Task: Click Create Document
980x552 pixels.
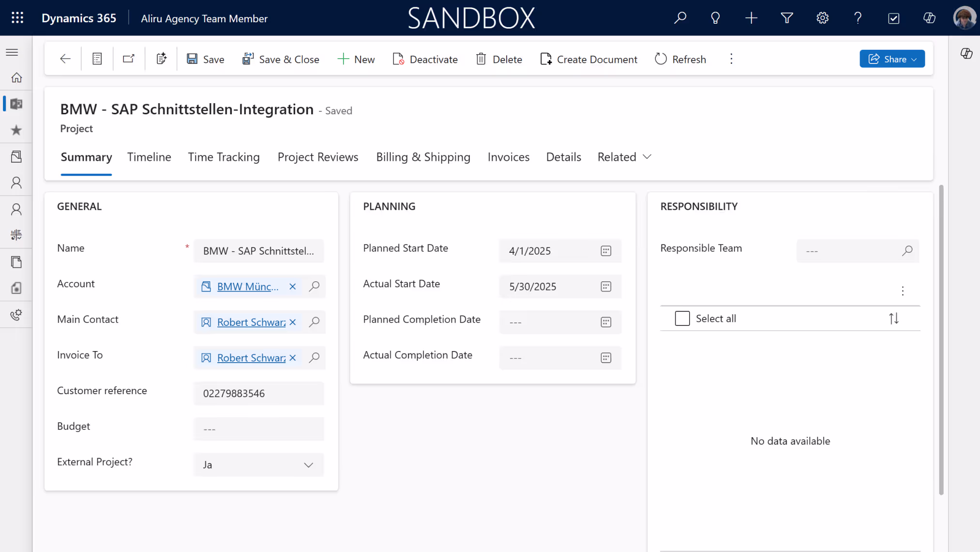Action: coord(589,59)
